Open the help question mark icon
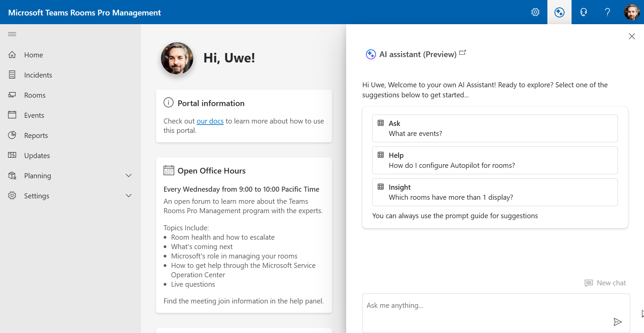644x333 pixels. pyautogui.click(x=607, y=12)
